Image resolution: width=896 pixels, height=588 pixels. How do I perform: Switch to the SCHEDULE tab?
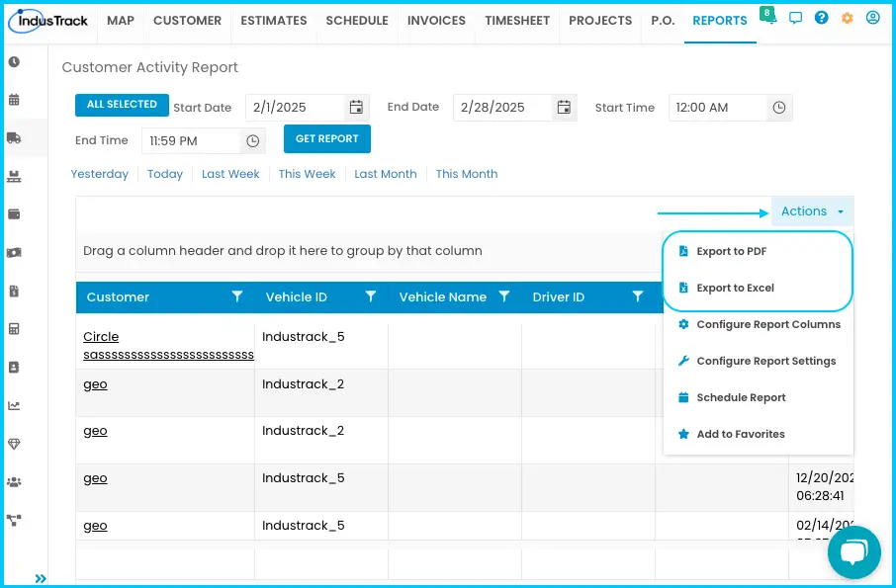point(357,21)
